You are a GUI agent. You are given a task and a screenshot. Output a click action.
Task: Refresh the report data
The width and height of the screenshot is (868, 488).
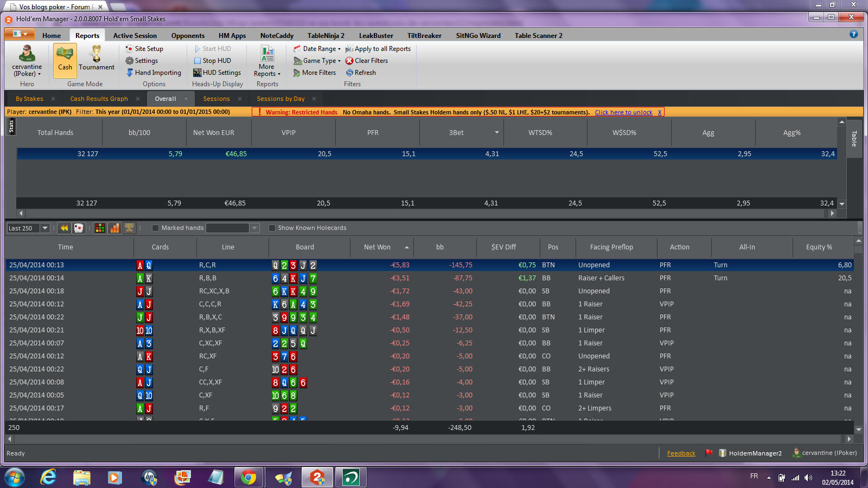pos(361,73)
